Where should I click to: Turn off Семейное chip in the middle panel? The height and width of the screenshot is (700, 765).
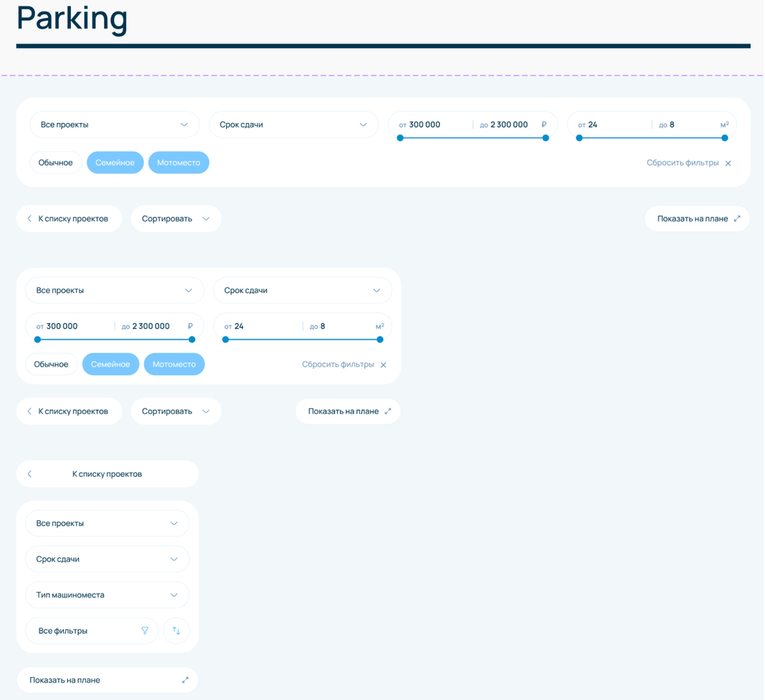[x=111, y=364]
